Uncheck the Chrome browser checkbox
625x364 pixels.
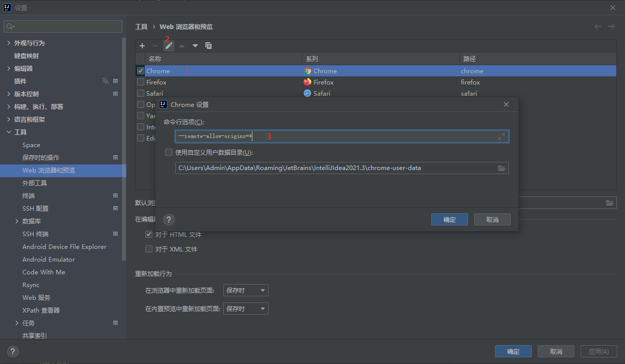tap(141, 71)
